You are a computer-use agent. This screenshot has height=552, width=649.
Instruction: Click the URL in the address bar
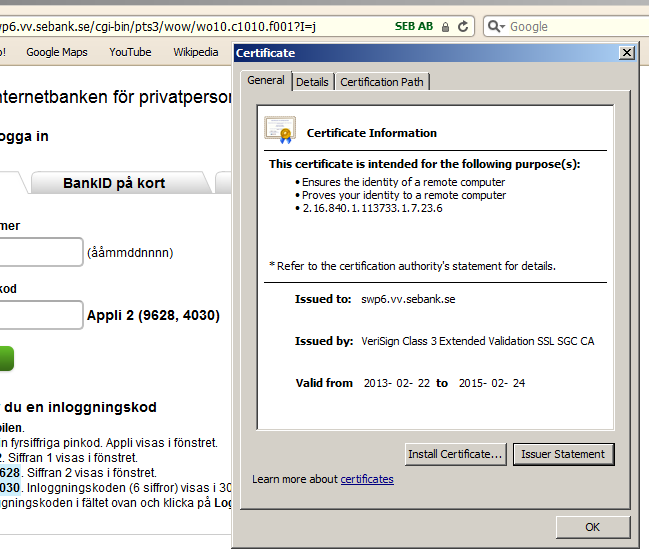157,27
